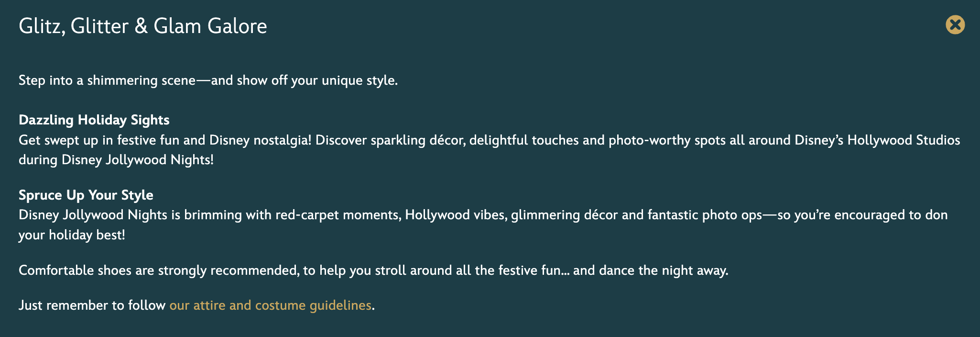The image size is (980, 337).
Task: Click the 'Hollywood vibes' phrase
Action: [x=455, y=215]
